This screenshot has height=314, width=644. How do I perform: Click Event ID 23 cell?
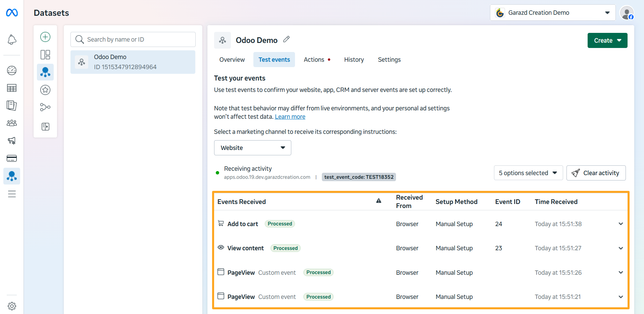[499, 248]
